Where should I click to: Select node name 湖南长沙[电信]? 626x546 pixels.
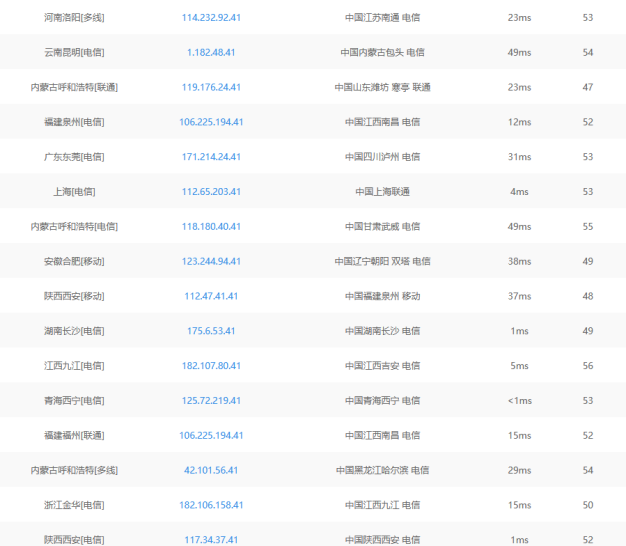[x=74, y=331]
